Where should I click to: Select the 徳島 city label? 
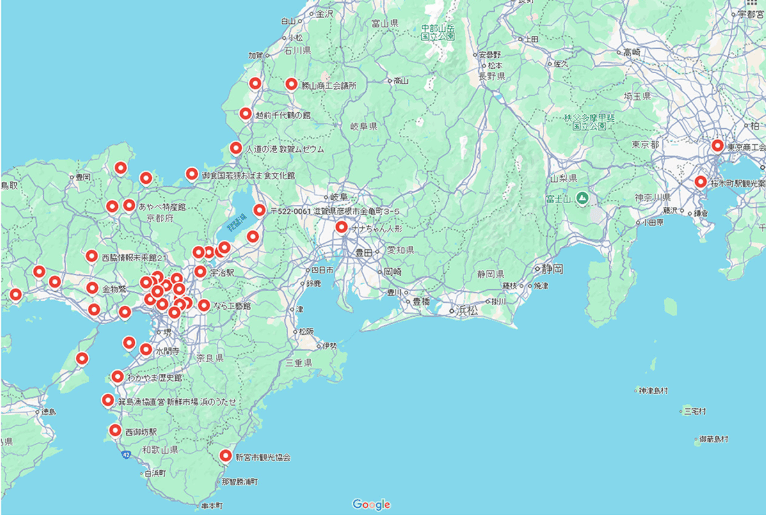(x=48, y=412)
